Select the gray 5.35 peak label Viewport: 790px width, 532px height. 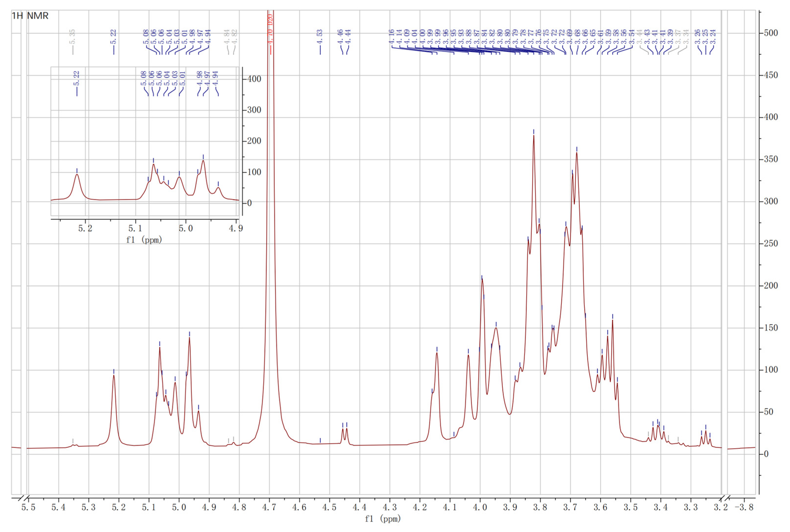point(72,37)
